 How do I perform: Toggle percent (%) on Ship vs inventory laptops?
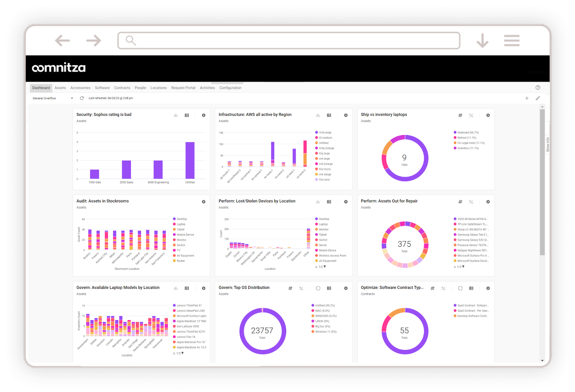[x=471, y=115]
